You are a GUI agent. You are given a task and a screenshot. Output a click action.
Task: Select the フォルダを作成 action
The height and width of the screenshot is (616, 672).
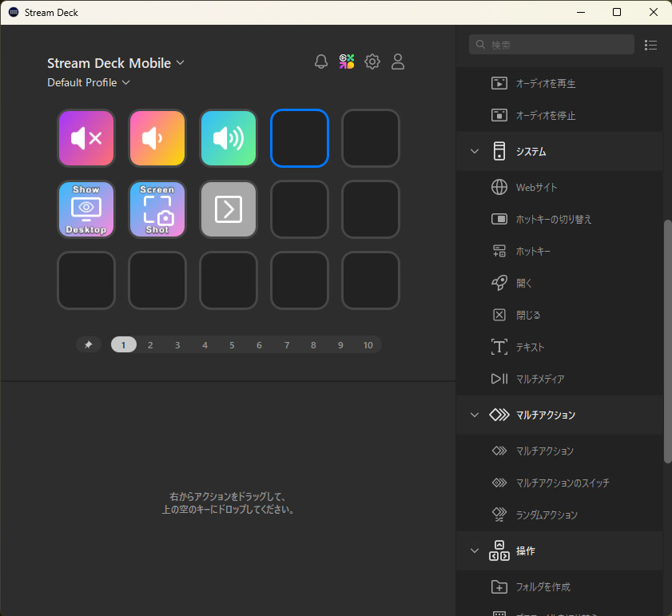coord(559,587)
